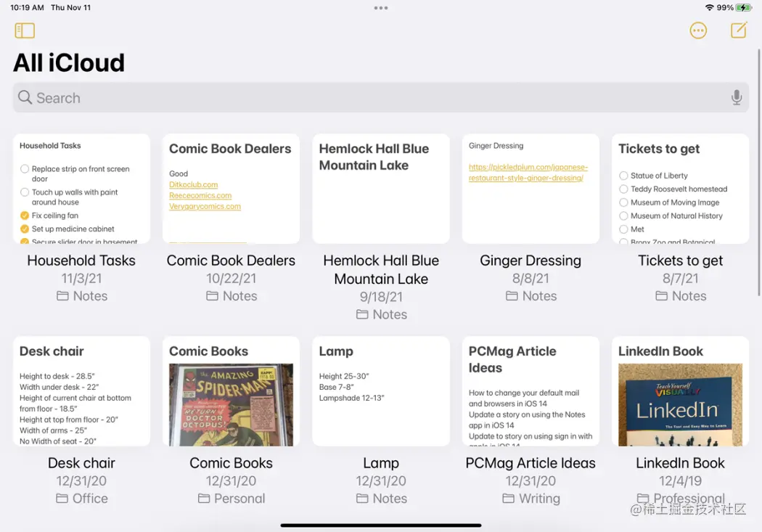The height and width of the screenshot is (532, 762).
Task: Click the folder icon under Hemlock Hall note
Action: pos(362,314)
